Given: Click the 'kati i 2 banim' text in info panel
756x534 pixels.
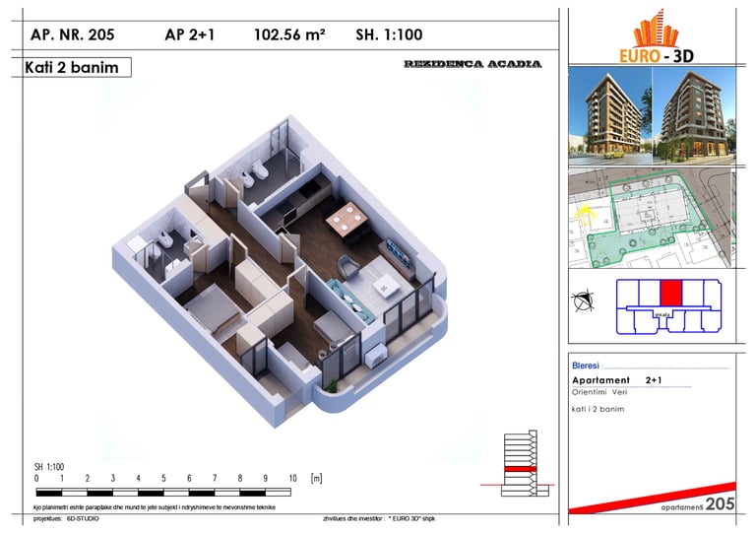Looking at the screenshot, I should 598,409.
